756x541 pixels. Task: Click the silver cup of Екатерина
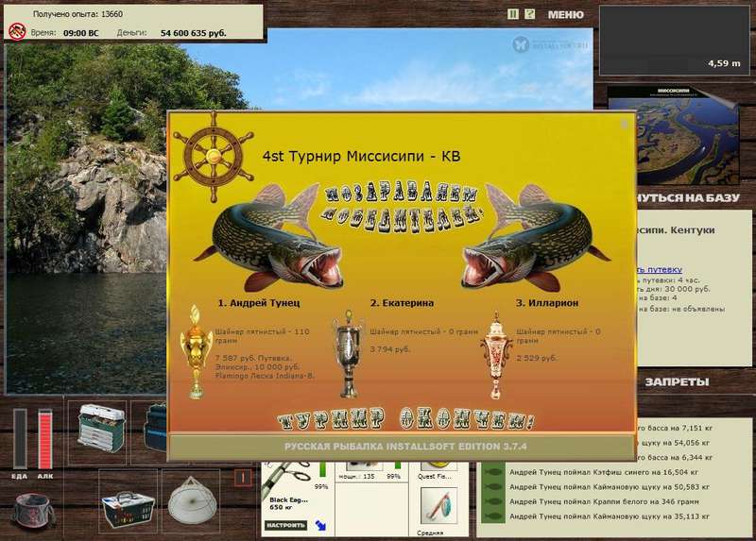348,354
